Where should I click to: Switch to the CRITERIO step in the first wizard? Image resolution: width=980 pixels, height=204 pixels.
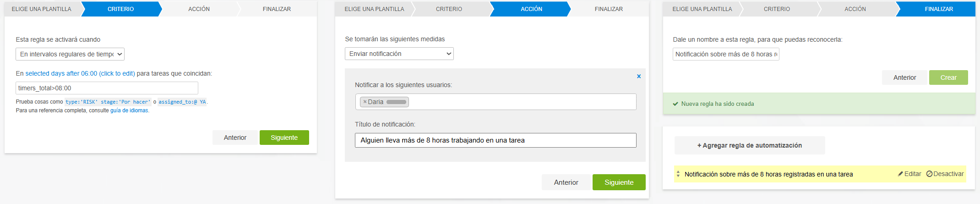[x=120, y=9]
